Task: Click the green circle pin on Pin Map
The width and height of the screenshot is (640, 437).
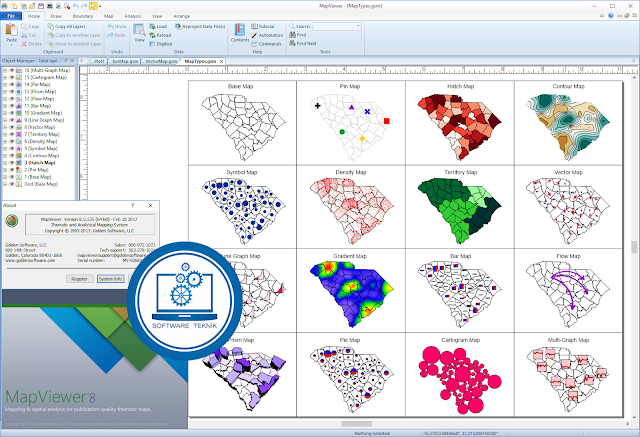Action: (x=342, y=132)
